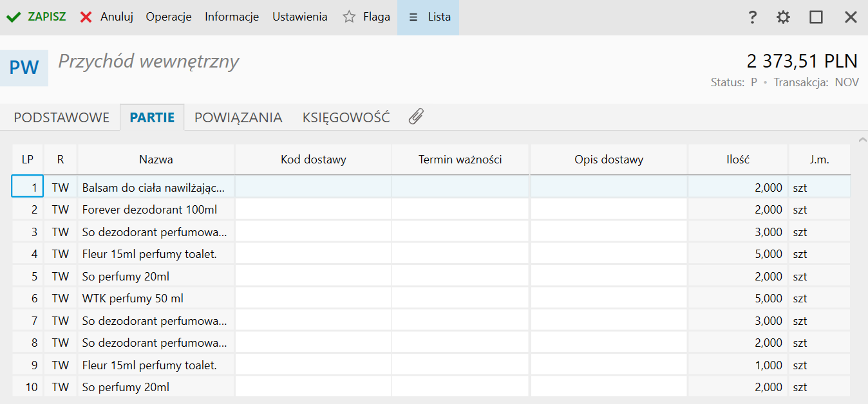Open help with the question mark icon
The width and height of the screenshot is (868, 404).
(752, 17)
